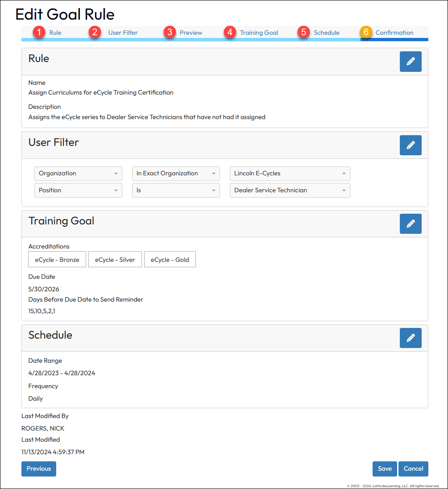The height and width of the screenshot is (489, 448).
Task: Click the pencil edit icon for Rule section
Action: tap(411, 62)
